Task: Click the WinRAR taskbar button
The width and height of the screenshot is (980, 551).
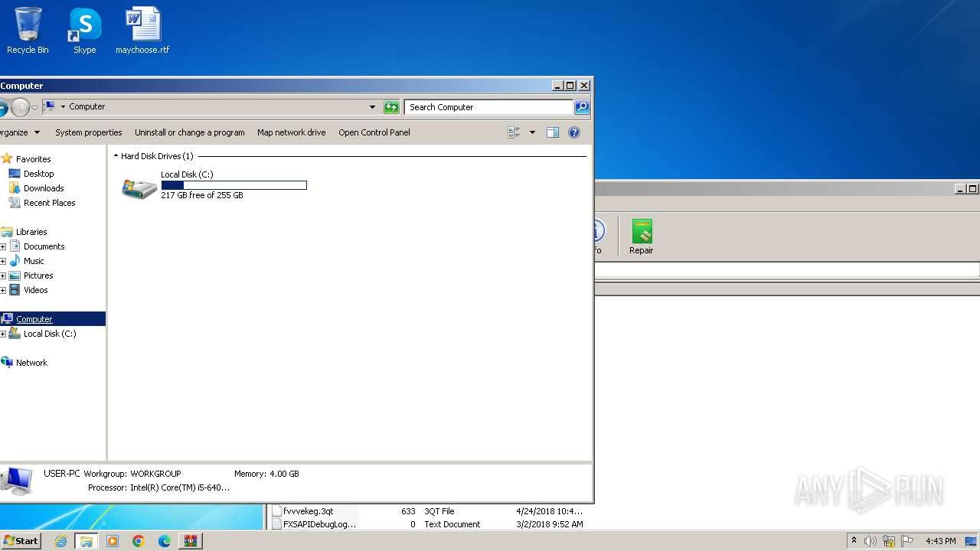Action: pos(190,541)
